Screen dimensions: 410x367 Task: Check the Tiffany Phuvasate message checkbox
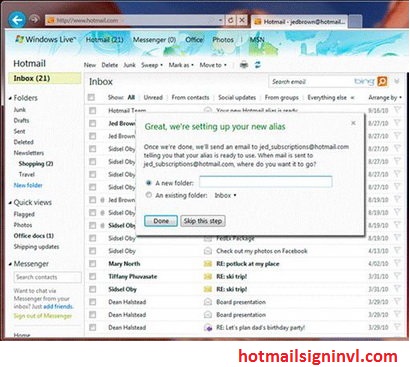coord(93,276)
